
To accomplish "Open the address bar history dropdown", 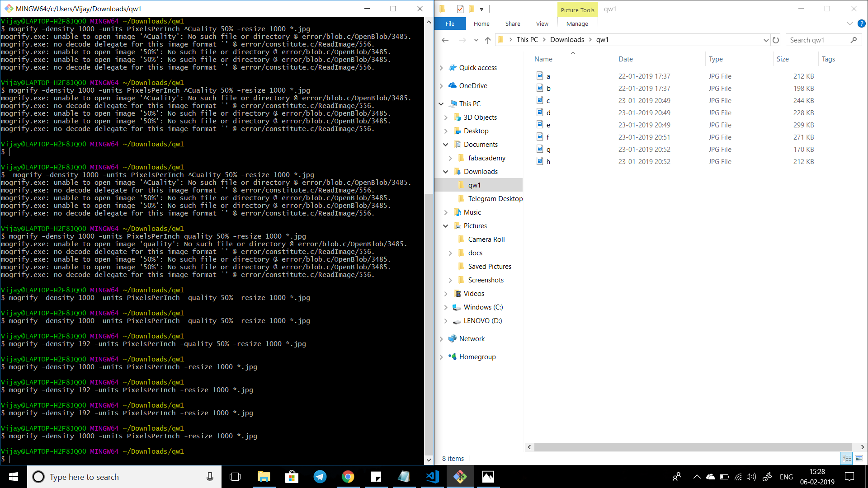I will (x=766, y=40).
